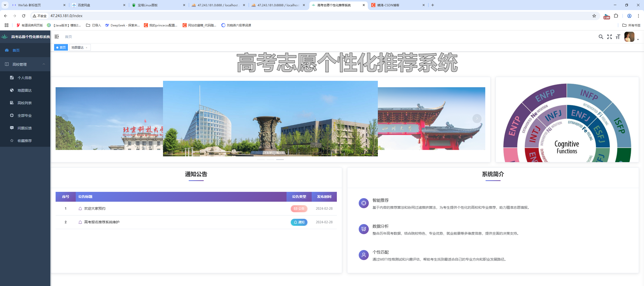Open the 欢迎大家预约 announcement row
644x286 pixels.
coord(95,208)
